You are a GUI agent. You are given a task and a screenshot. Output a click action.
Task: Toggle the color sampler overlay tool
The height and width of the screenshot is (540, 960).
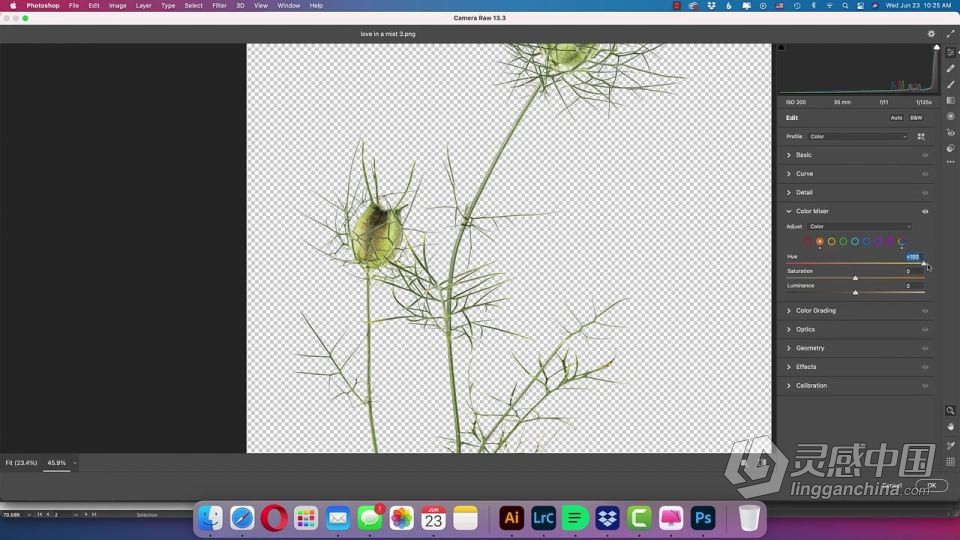point(950,446)
